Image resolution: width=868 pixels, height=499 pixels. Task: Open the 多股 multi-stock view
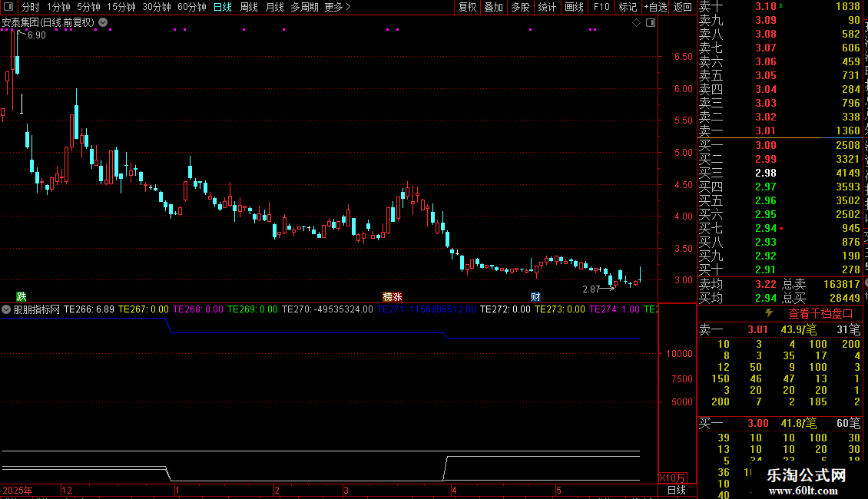(520, 7)
